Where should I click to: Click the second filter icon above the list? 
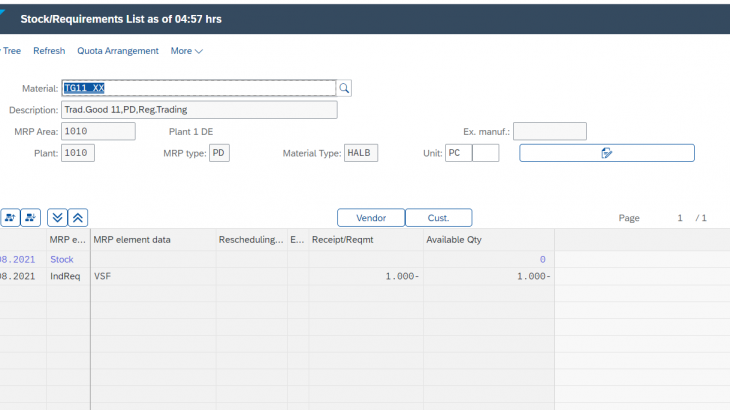31,218
